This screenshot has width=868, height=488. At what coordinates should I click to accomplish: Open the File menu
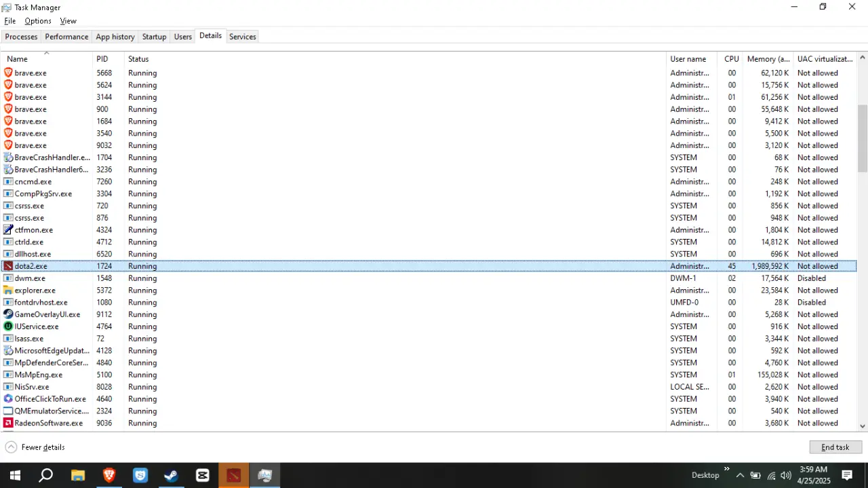(x=9, y=21)
